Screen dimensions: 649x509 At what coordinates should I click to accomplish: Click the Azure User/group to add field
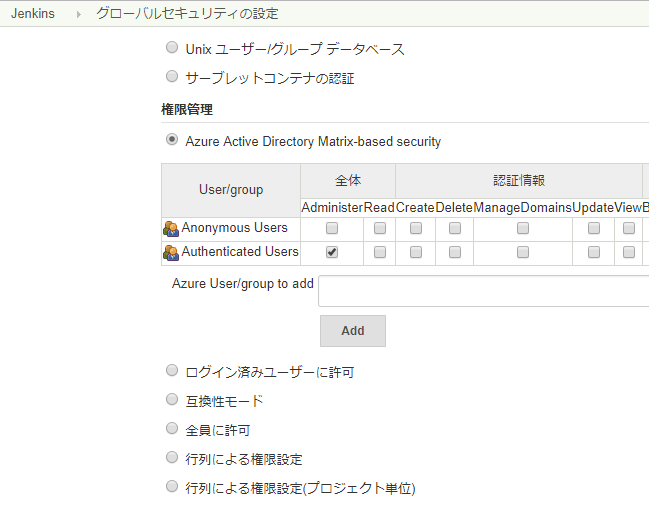pyautogui.click(x=483, y=291)
